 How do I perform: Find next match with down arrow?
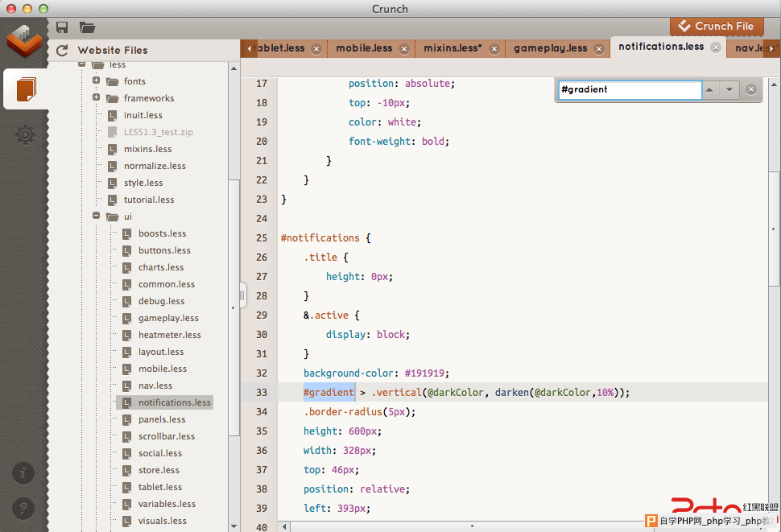729,90
